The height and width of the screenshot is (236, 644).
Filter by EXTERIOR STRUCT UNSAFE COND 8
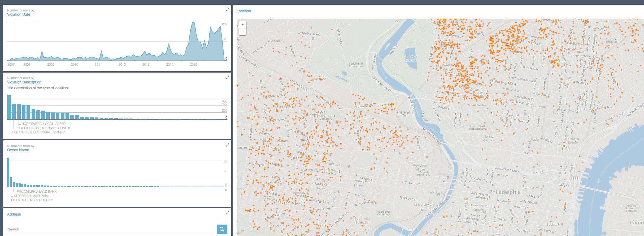click(43, 128)
